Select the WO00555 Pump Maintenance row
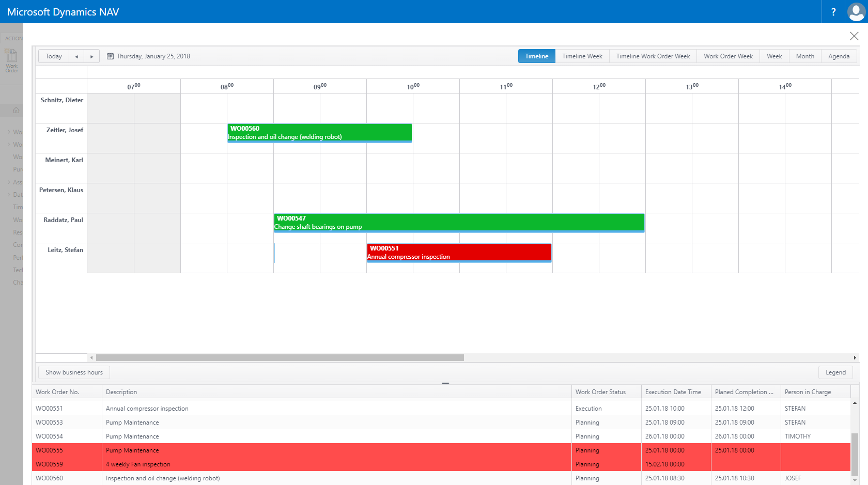868x485 pixels. point(207,450)
